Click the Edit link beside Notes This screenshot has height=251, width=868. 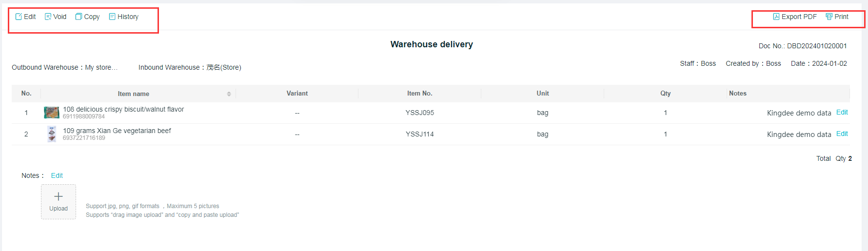tap(57, 175)
